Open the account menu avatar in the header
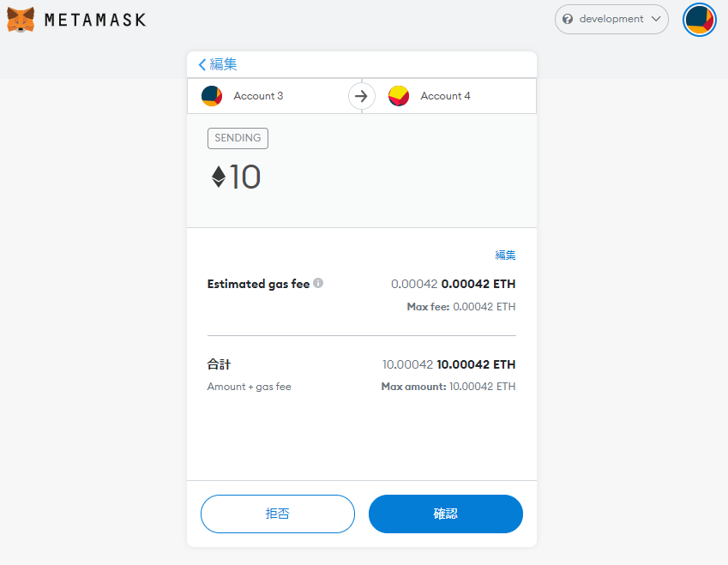728x565 pixels. click(699, 20)
